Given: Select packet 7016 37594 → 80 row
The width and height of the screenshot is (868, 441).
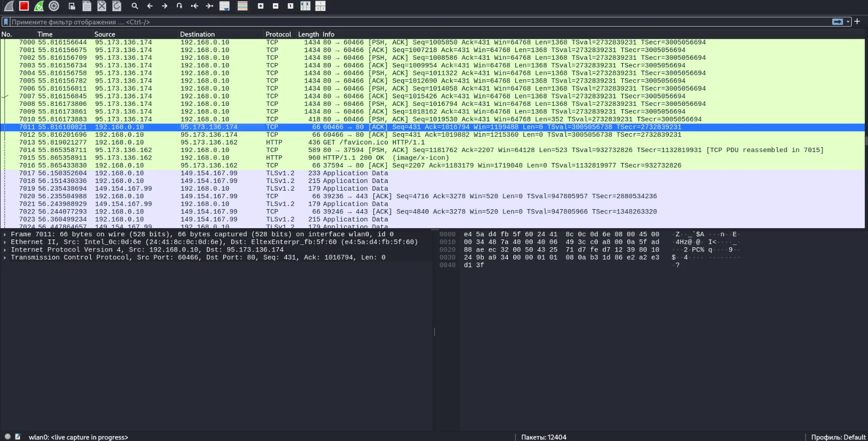Looking at the screenshot, I should pyautogui.click(x=432, y=166).
